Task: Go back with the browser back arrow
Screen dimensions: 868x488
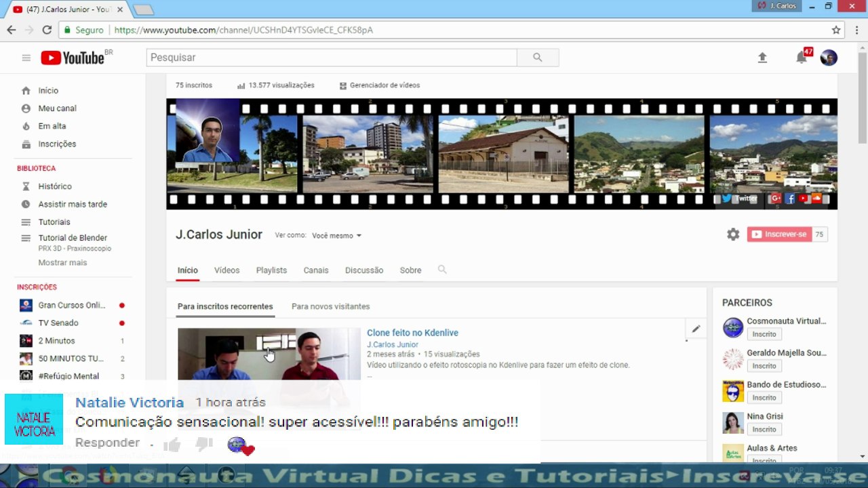Action: [12, 30]
